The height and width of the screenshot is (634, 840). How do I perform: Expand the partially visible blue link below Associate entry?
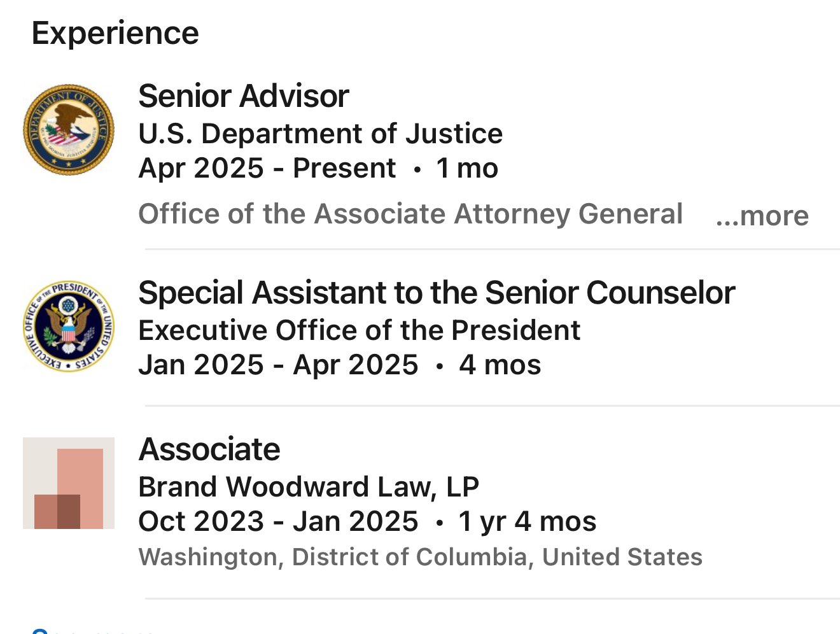40,630
